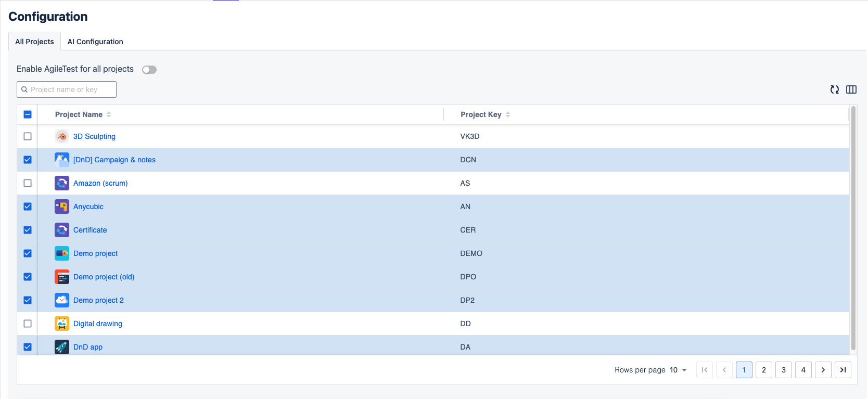Screen dimensions: 868x399
Task: Click the Anycubic project avatar icon
Action: (62, 207)
